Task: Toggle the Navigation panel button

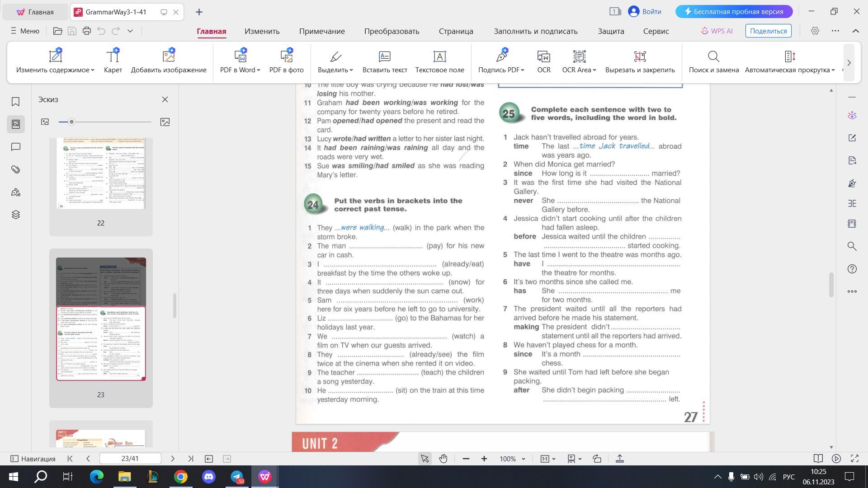Action: click(x=33, y=459)
